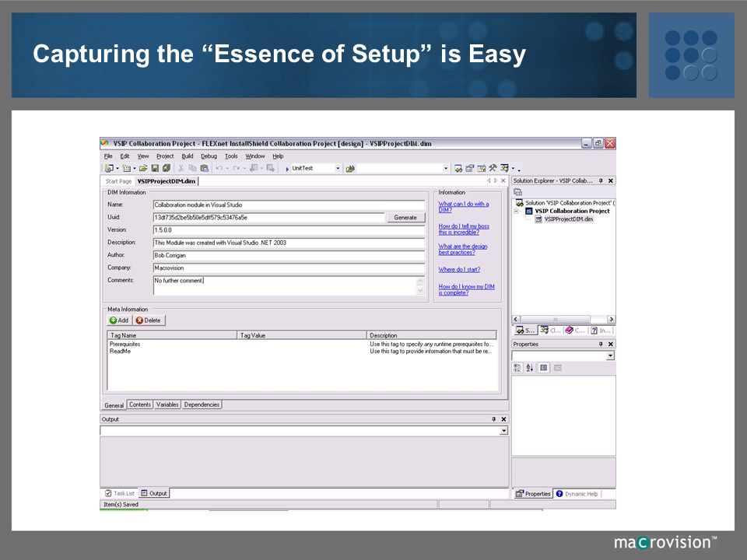The width and height of the screenshot is (747, 560).
Task: Open 'How do I know my DIM is complete?' link
Action: click(466, 289)
